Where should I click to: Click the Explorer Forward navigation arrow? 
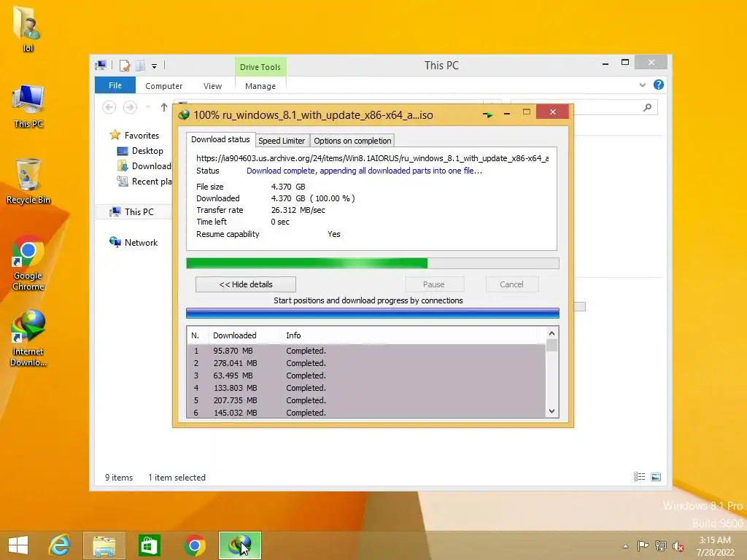click(x=130, y=107)
